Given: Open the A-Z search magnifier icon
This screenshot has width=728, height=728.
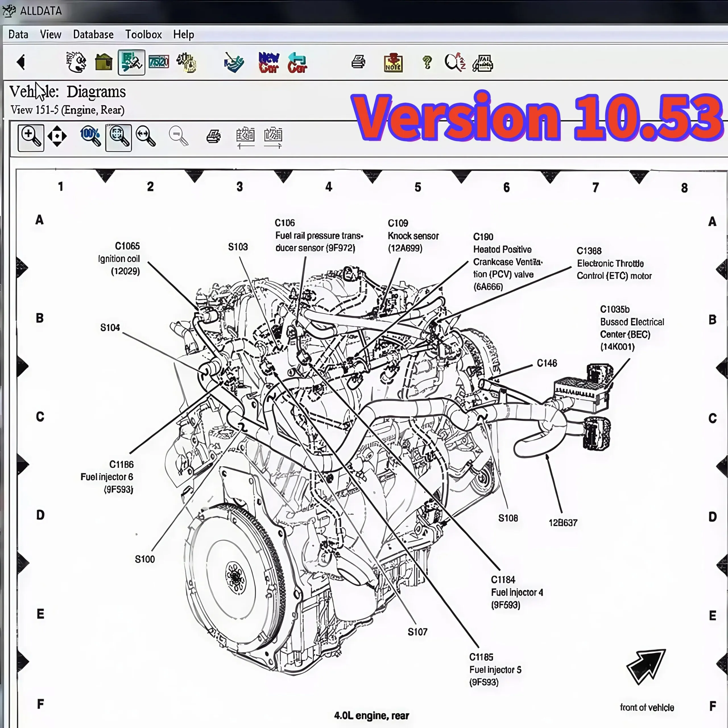Looking at the screenshot, I should tap(455, 63).
